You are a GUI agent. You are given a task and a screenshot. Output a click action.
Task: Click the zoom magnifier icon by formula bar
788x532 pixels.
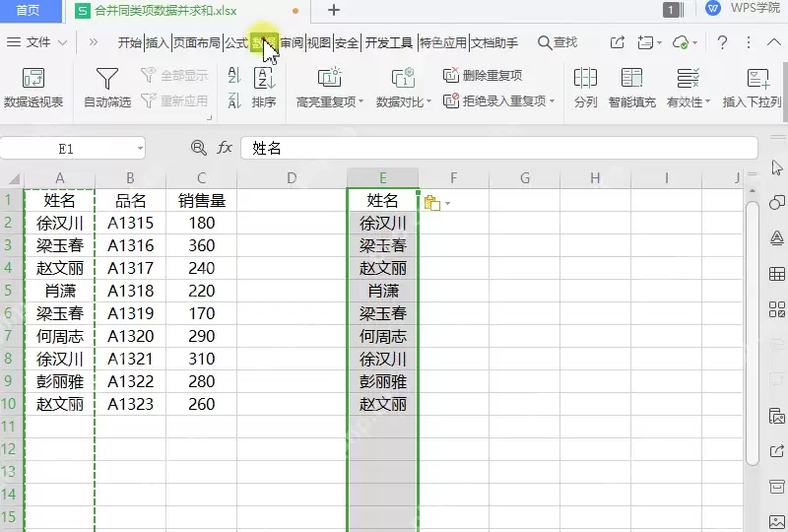pyautogui.click(x=199, y=148)
